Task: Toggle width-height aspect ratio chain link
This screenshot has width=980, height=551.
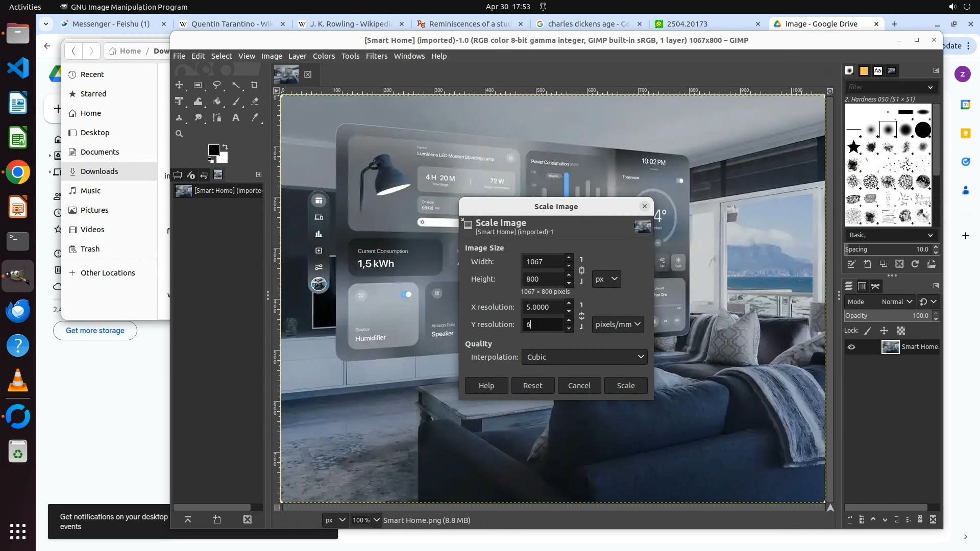Action: tap(581, 270)
